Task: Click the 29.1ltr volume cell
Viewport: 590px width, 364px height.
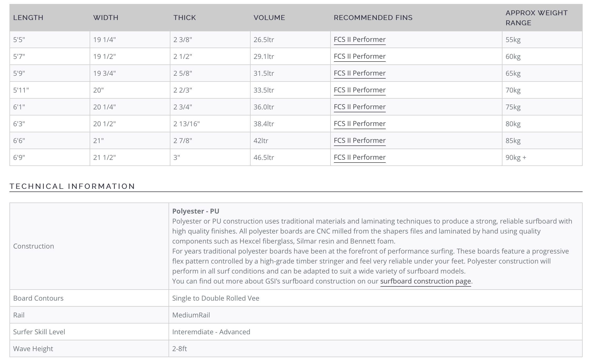Action: [x=290, y=56]
